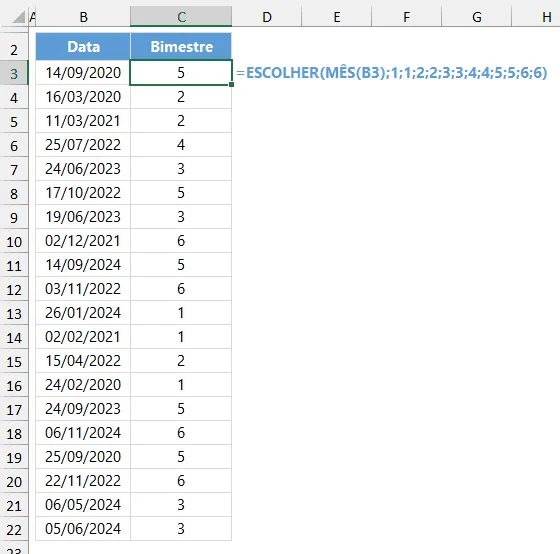Select column G header
The image size is (560, 554).
pyautogui.click(x=476, y=17)
